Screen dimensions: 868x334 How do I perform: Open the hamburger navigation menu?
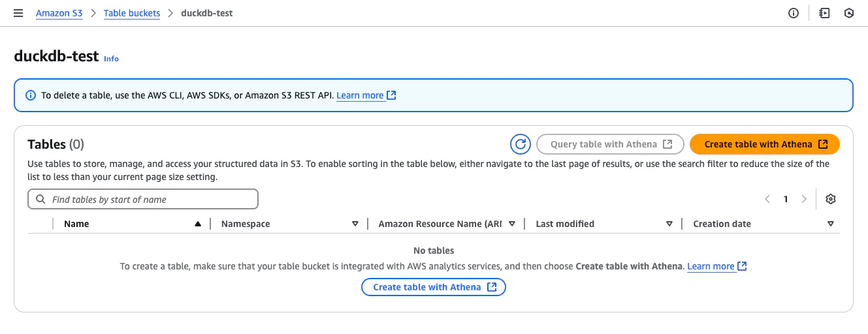[18, 13]
